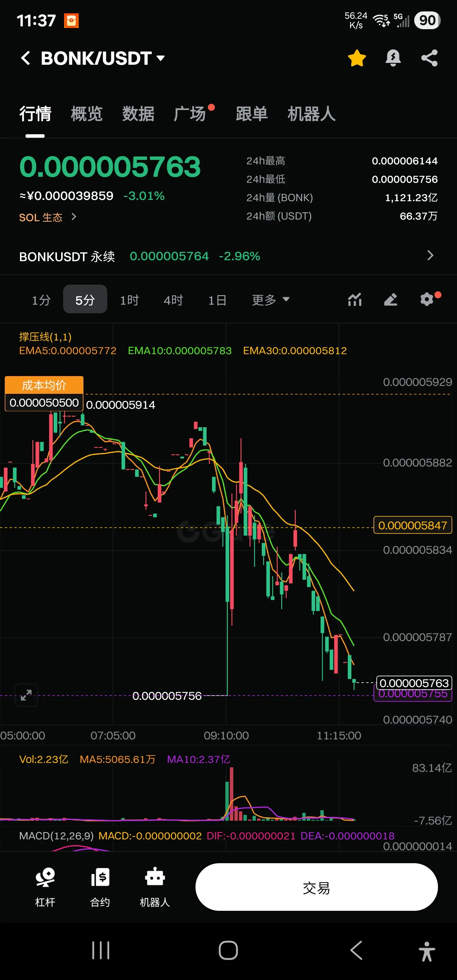The width and height of the screenshot is (457, 980).
Task: Expand the BONKUSDT 永续 row chevron
Action: click(x=430, y=255)
